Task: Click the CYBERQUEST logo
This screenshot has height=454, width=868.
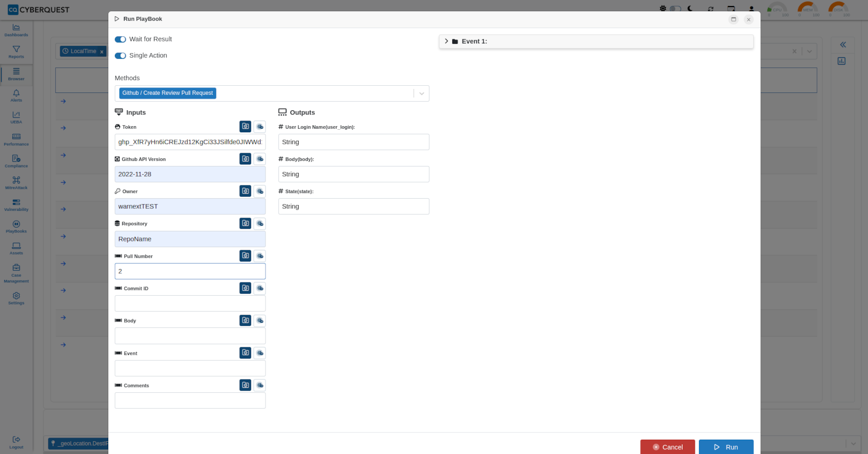Action: tap(39, 10)
